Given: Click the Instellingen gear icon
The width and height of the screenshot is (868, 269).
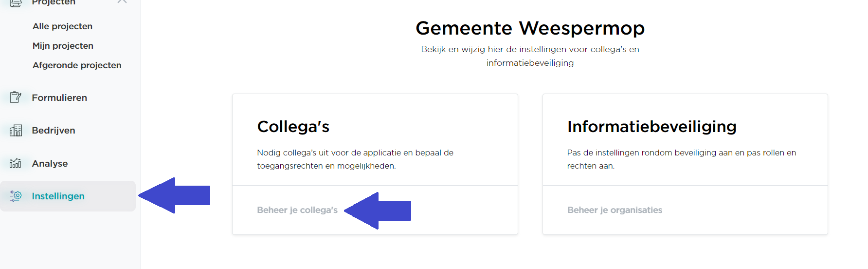Looking at the screenshot, I should tap(16, 196).
